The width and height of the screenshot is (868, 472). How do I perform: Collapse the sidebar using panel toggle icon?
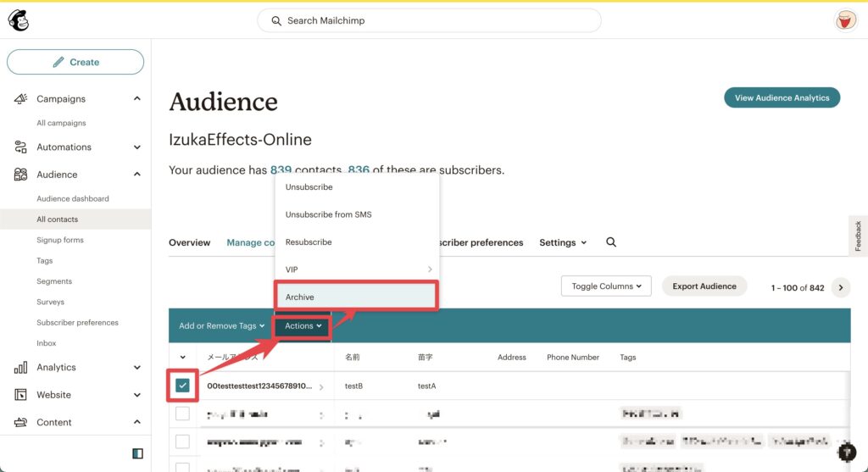138,453
